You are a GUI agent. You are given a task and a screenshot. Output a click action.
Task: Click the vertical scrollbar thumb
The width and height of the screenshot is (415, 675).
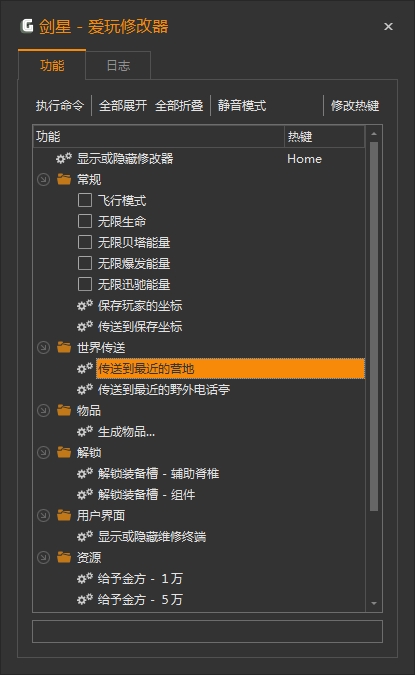tap(374, 326)
